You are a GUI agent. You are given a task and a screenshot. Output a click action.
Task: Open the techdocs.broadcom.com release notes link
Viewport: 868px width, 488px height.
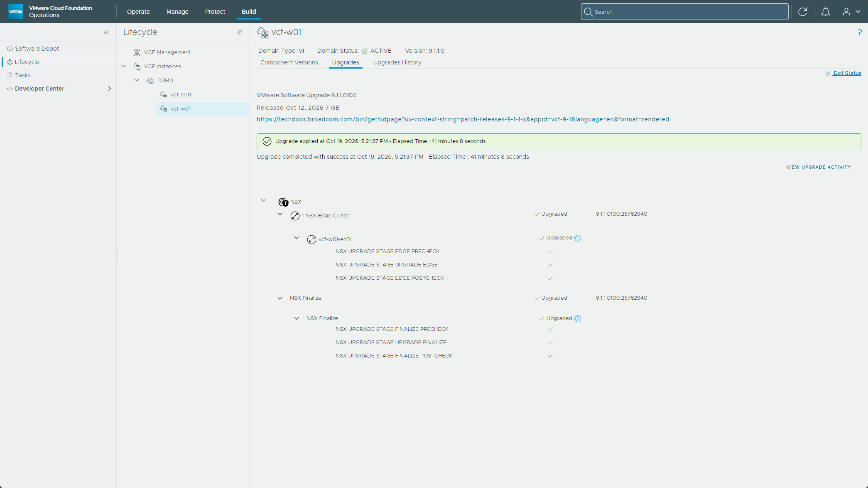[x=463, y=119]
